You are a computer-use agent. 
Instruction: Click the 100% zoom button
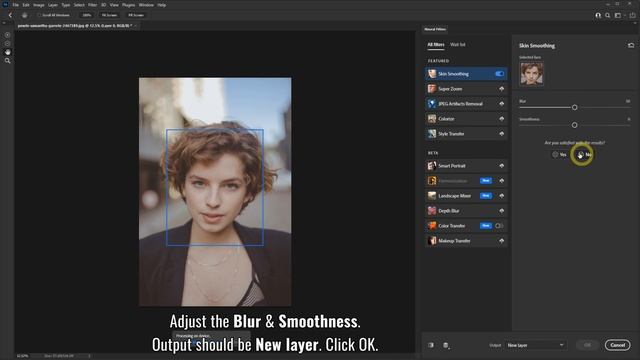(x=87, y=15)
